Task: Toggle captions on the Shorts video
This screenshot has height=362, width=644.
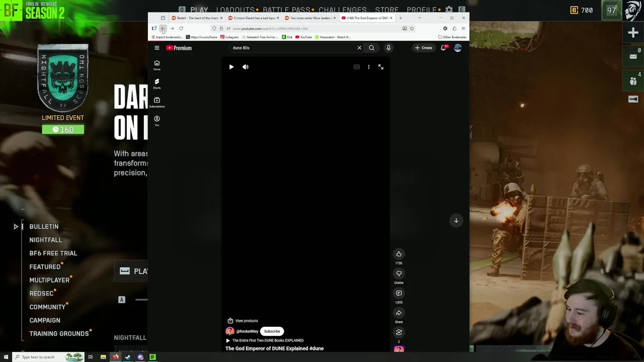Action: (357, 67)
